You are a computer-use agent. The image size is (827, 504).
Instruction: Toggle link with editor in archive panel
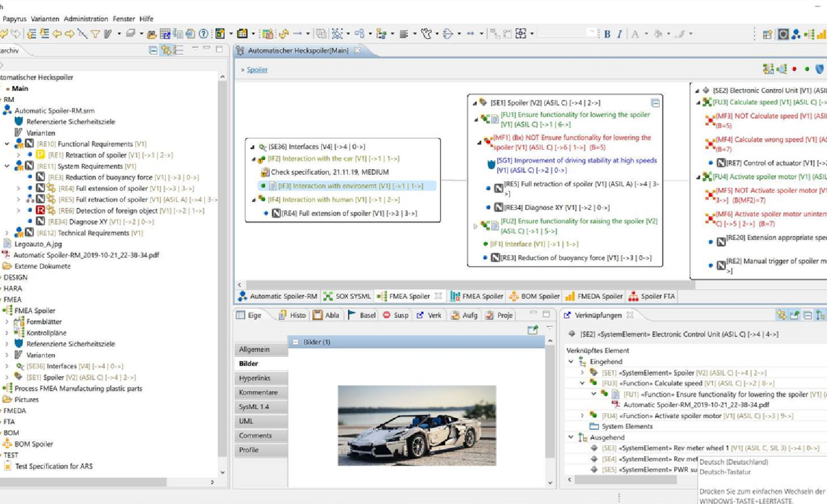click(166, 50)
